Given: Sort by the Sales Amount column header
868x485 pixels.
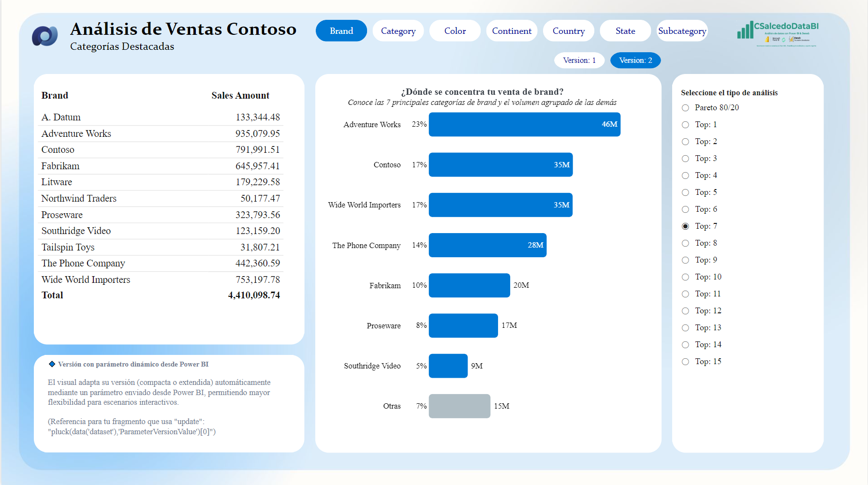Looking at the screenshot, I should [x=240, y=96].
